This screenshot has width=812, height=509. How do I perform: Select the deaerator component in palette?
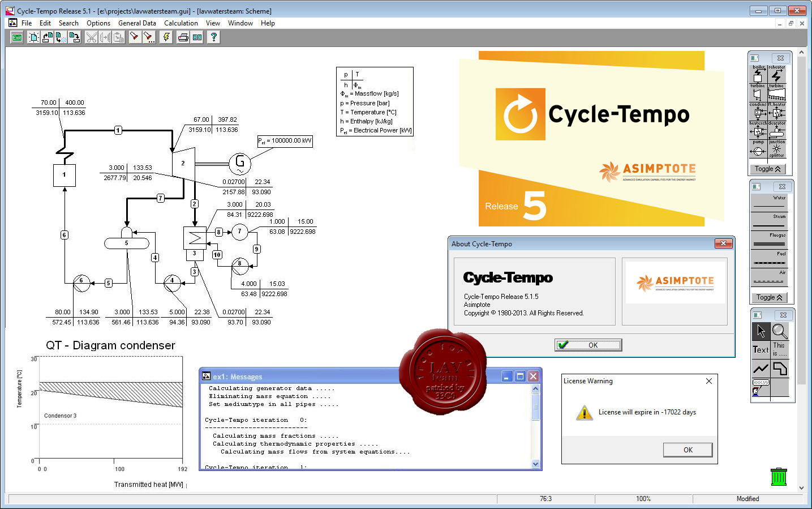[x=777, y=130]
